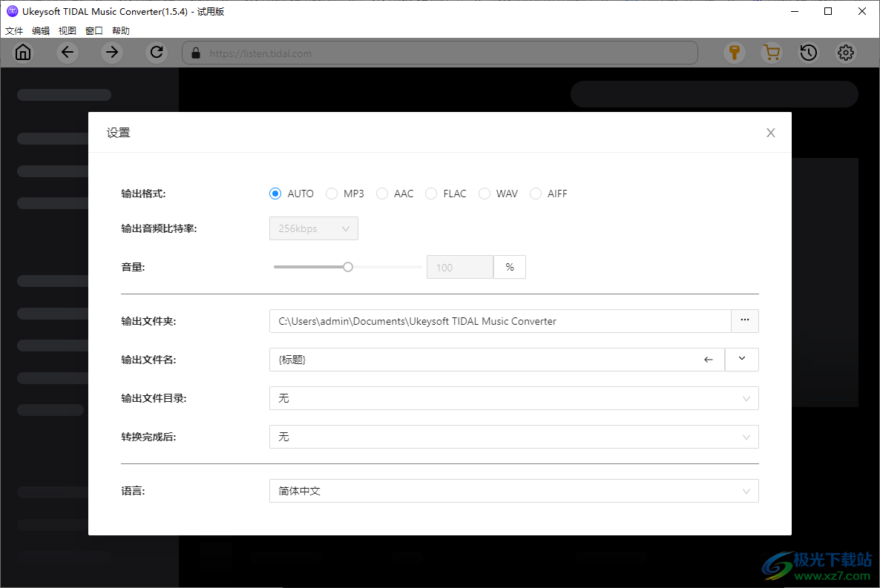The width and height of the screenshot is (880, 588).
Task: Open the 帮助 menu
Action: pos(121,30)
